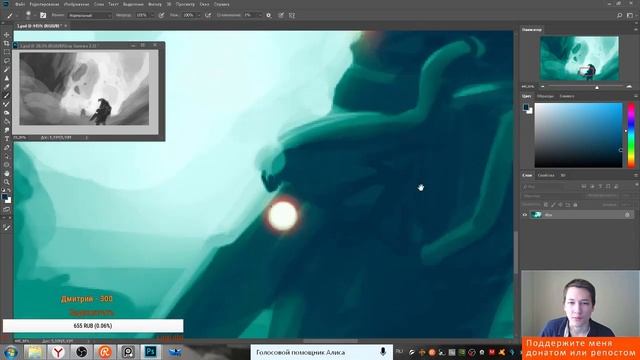Open the brush tool preset picker
640x360 pixels.
tap(10, 15)
